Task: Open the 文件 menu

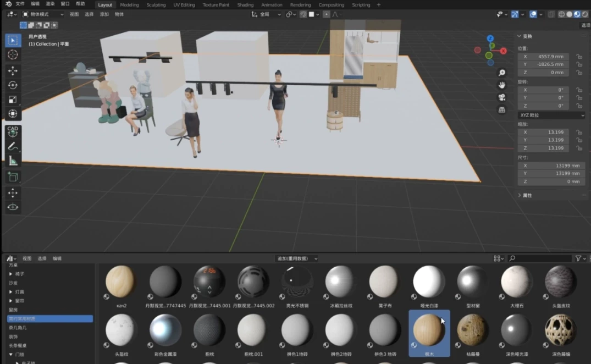Action: coord(20,4)
